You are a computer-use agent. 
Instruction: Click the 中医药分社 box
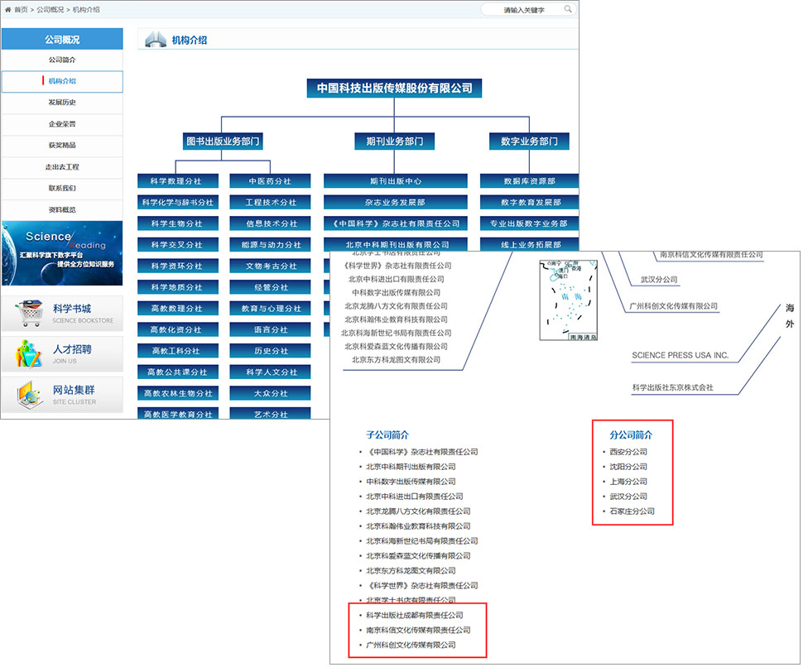270,181
